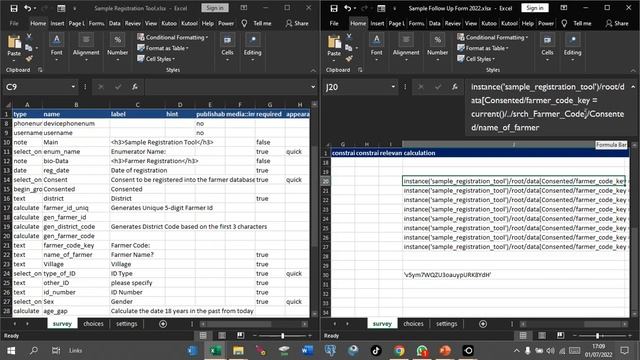
Task: Copy selection in Follow Up Form window
Action: [x=349, y=48]
